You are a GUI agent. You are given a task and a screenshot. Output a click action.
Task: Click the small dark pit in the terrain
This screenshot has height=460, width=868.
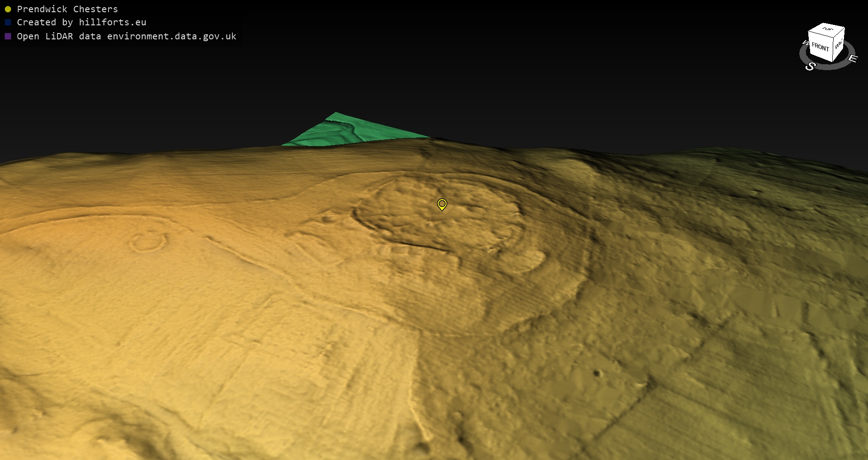point(597,373)
